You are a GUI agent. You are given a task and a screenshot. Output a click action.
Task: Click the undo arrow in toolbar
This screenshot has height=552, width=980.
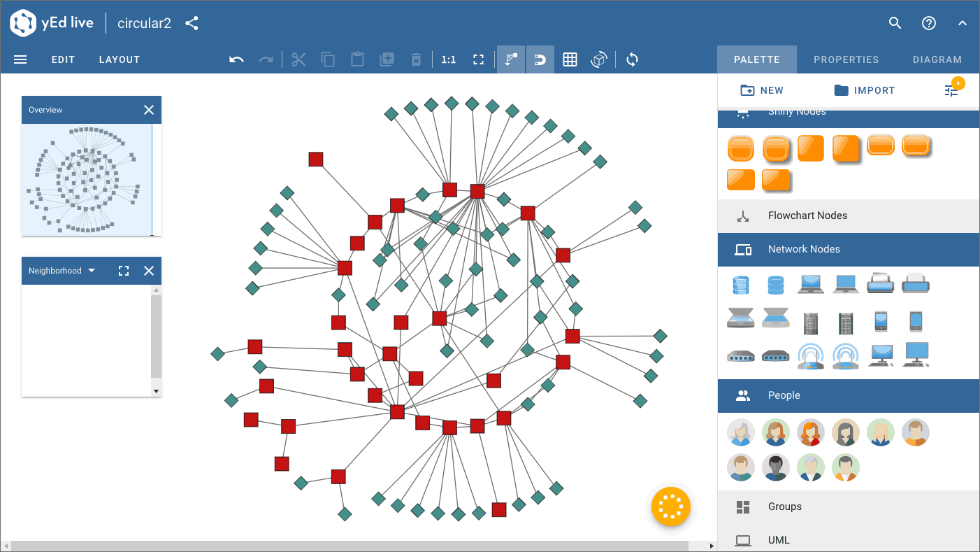[x=236, y=59]
